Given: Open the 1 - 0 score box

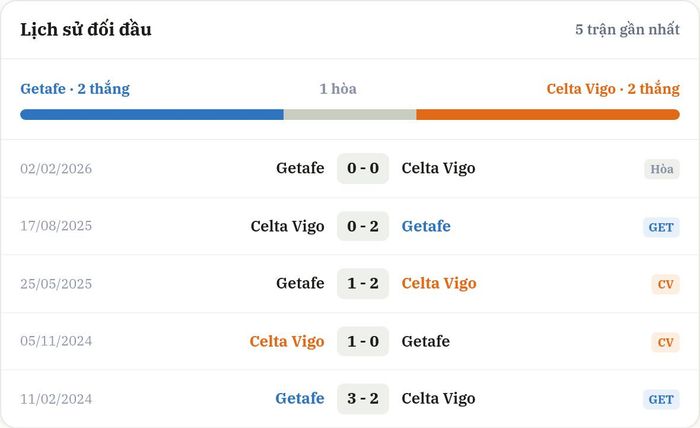Looking at the screenshot, I should coord(363,341).
